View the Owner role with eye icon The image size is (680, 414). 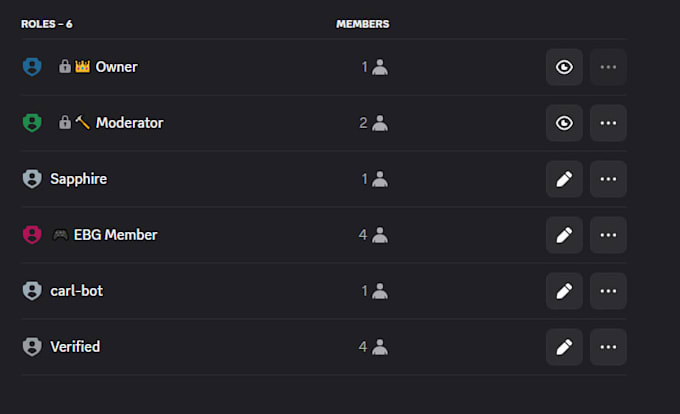tap(564, 67)
